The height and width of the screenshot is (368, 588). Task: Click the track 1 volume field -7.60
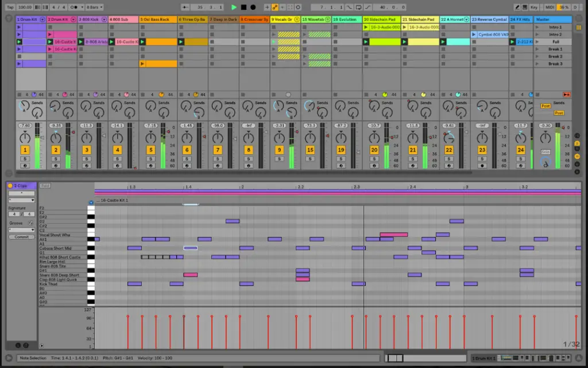point(25,125)
